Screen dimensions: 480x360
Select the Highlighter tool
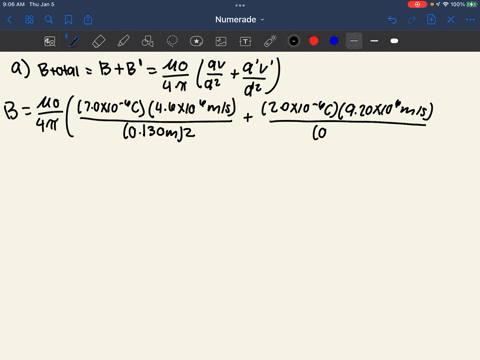[x=123, y=41]
